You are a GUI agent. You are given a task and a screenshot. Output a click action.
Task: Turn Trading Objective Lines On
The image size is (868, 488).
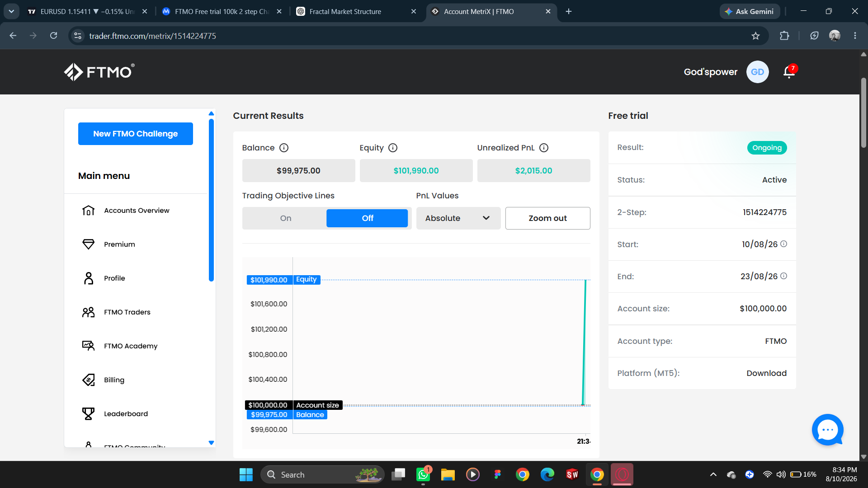(x=285, y=218)
